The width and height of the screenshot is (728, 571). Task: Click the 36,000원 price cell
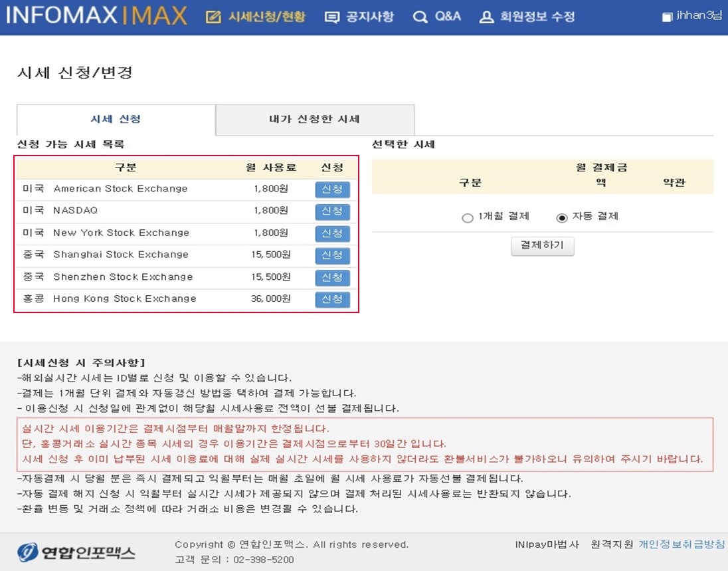tap(271, 298)
